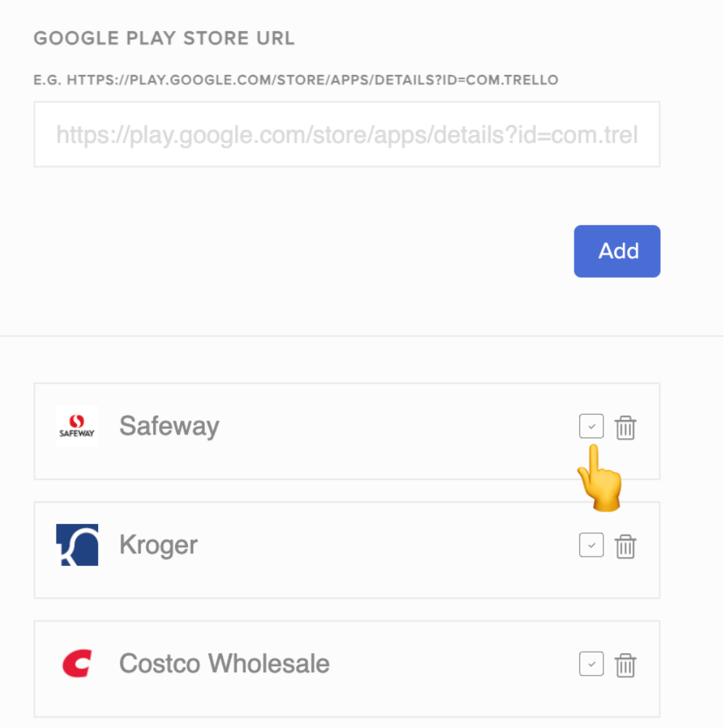This screenshot has width=724, height=728.
Task: Toggle the Costco Wholesale checkbox
Action: pyautogui.click(x=591, y=663)
